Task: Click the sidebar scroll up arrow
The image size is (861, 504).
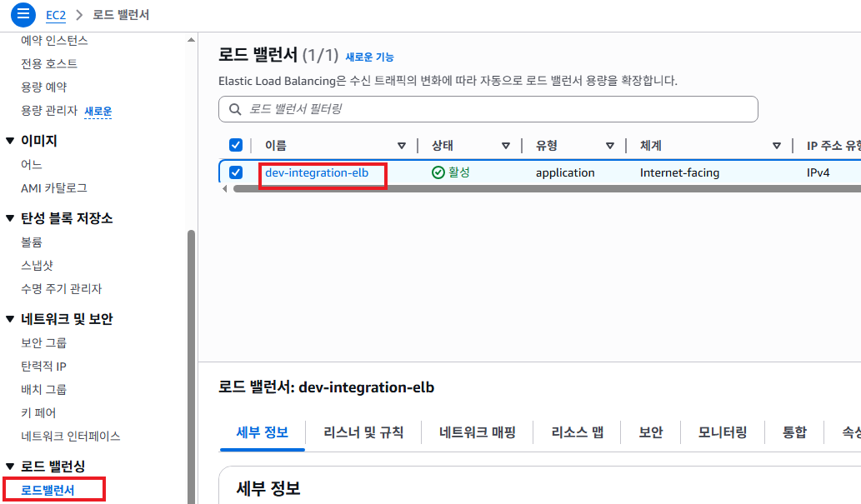Action: tap(191, 40)
